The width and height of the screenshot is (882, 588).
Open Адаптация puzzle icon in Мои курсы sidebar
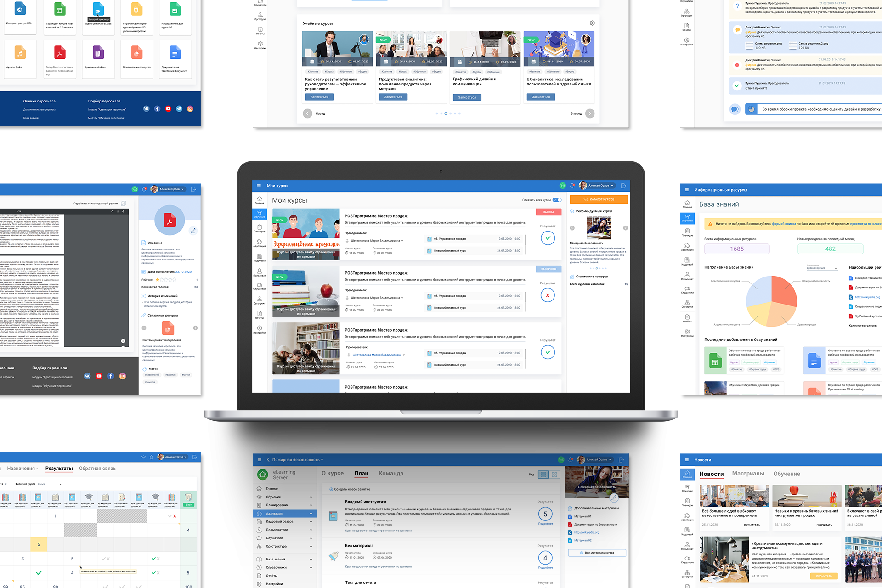pos(260,243)
